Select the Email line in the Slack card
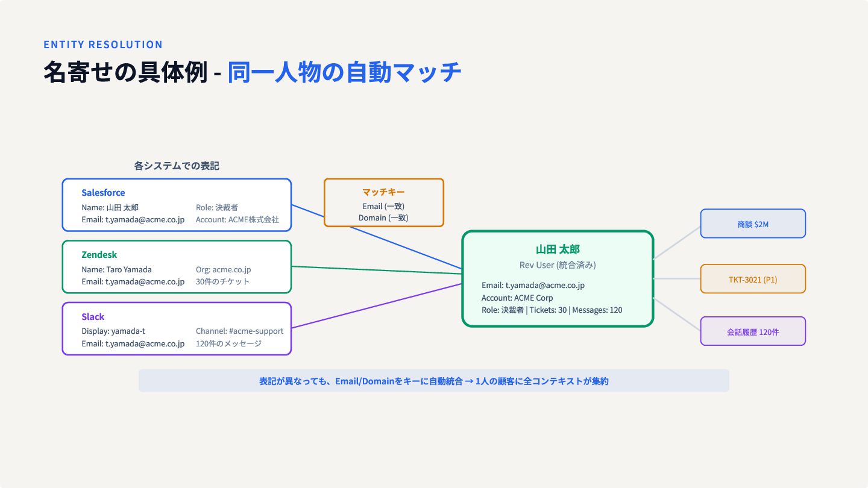The width and height of the screenshot is (868, 488). pos(133,343)
